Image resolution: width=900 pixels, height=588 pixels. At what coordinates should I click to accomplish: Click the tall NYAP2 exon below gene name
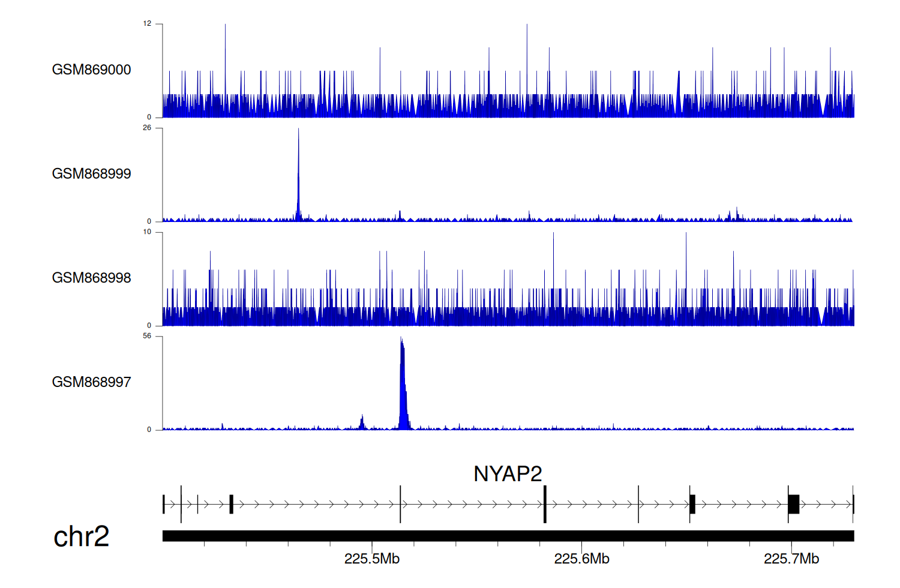tap(545, 504)
